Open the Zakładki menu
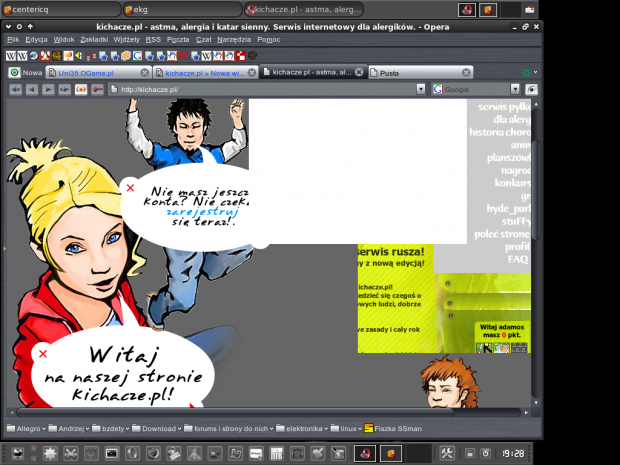The height and width of the screenshot is (465, 620). (94, 40)
